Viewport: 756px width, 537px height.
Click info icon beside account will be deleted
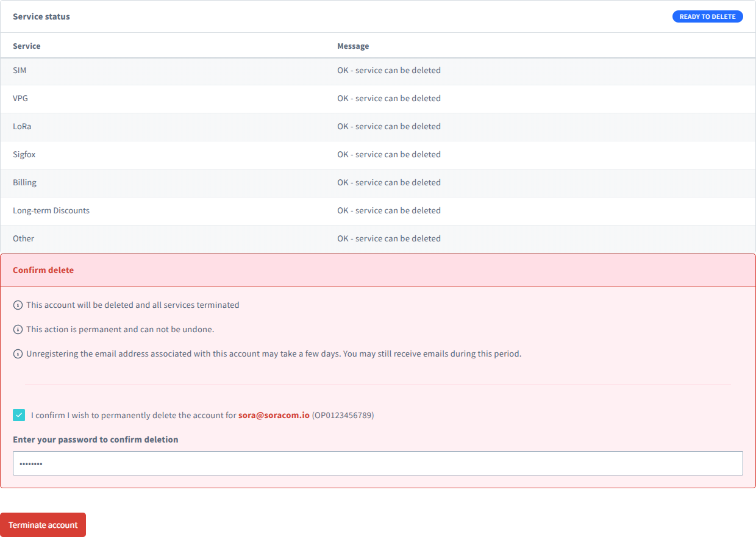pyautogui.click(x=18, y=305)
